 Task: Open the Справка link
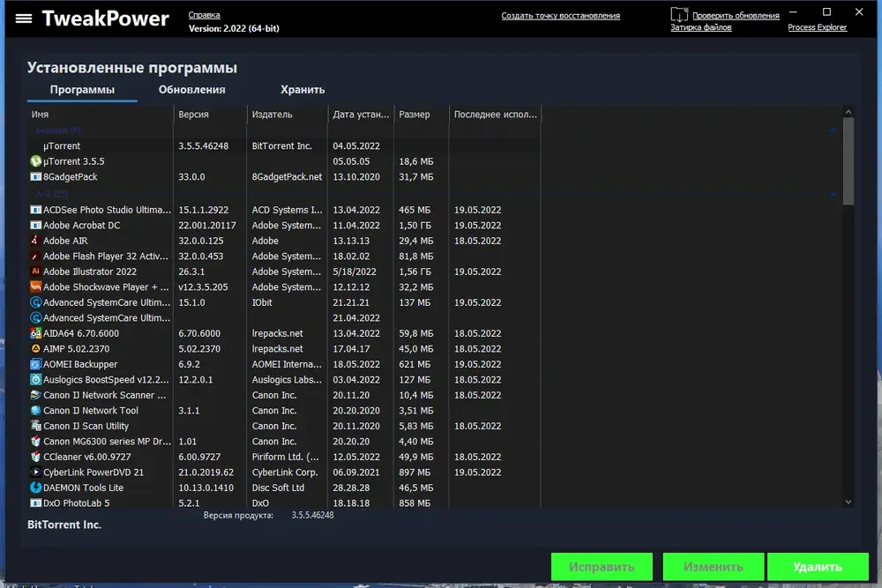point(205,15)
